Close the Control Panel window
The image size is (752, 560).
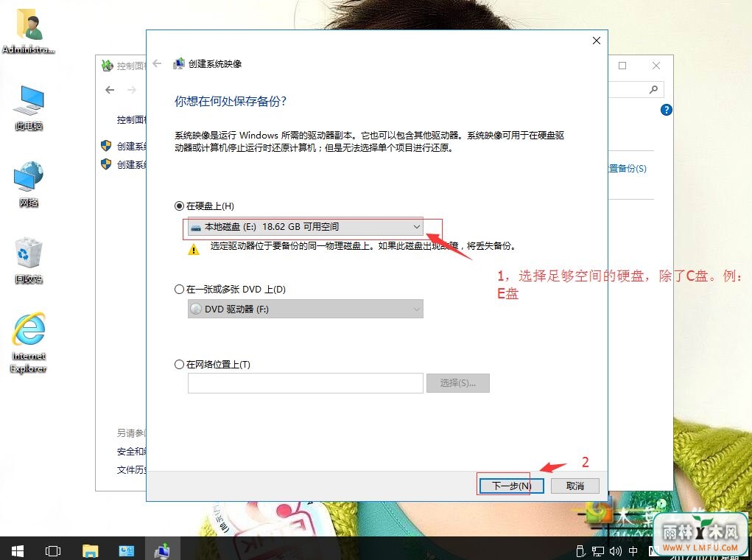click(656, 66)
